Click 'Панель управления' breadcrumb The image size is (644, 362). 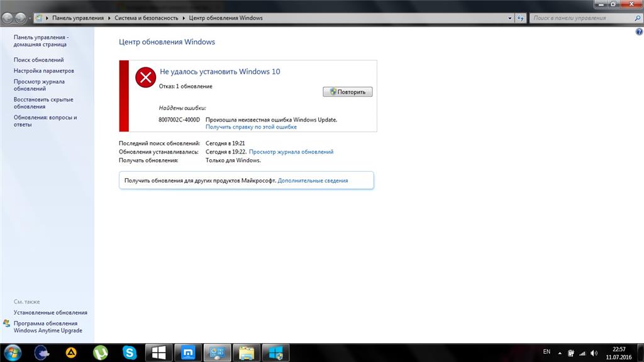(x=77, y=18)
